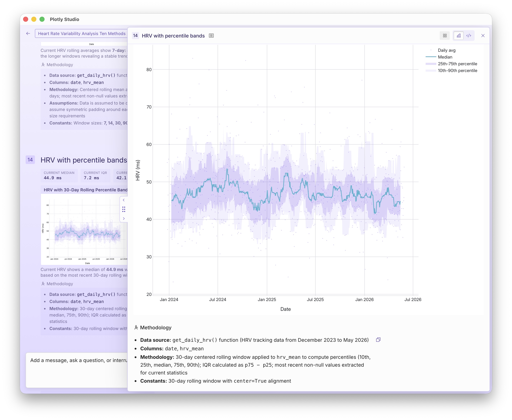Go back using the left arrow icon
This screenshot has height=420, width=512.
(x=28, y=33)
